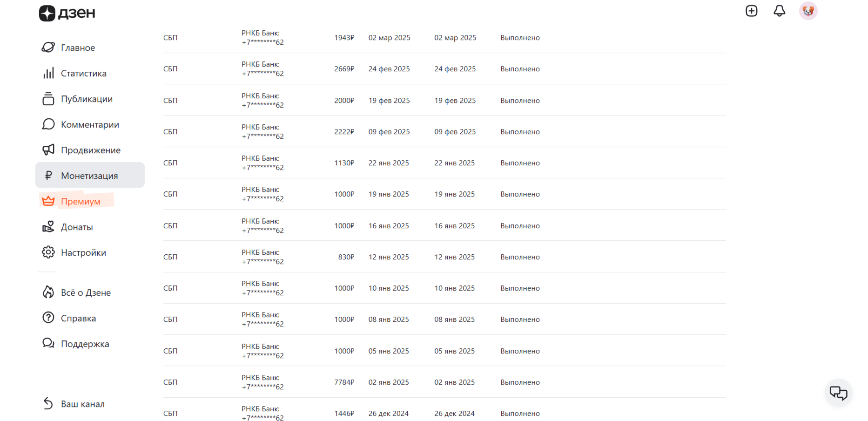Image resolution: width=868 pixels, height=421 pixels.
Task: Click the Премиум crown icon
Action: tap(48, 201)
